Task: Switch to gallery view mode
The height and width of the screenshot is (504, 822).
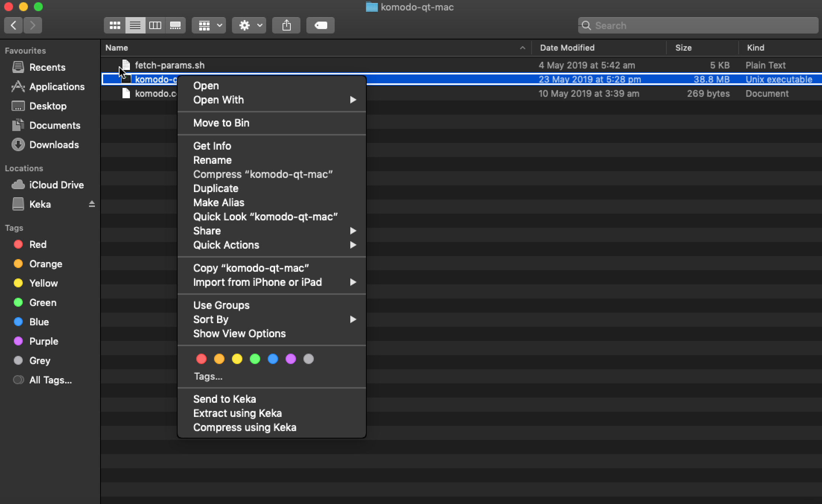Action: [x=175, y=25]
